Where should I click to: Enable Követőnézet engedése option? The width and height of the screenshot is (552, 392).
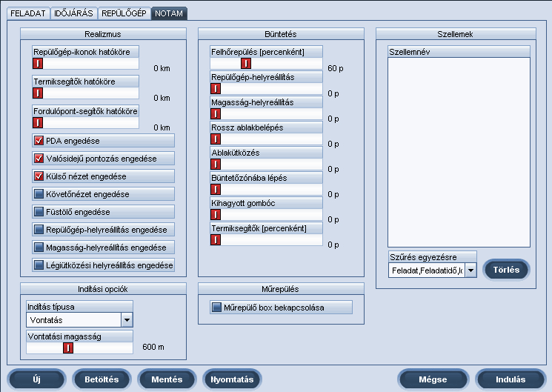point(39,194)
